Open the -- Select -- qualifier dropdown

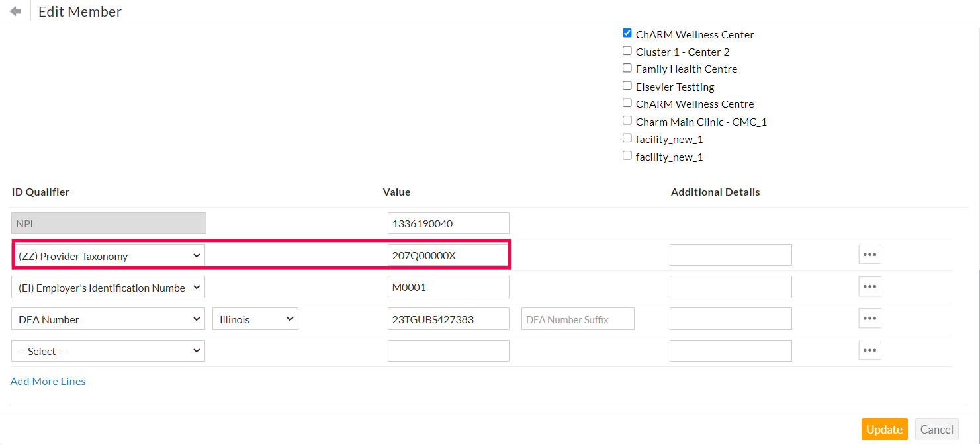coord(109,351)
